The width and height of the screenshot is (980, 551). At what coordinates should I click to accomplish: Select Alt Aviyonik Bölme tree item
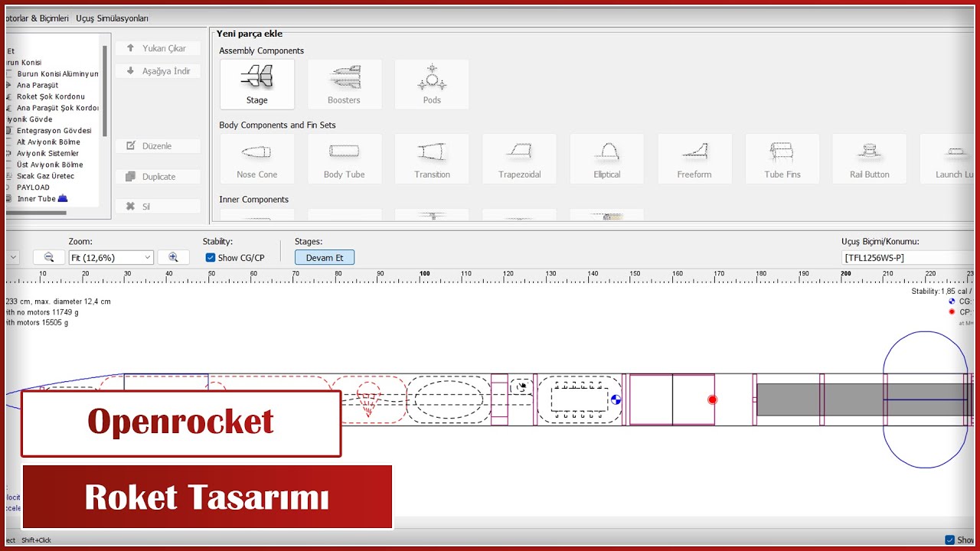[48, 142]
